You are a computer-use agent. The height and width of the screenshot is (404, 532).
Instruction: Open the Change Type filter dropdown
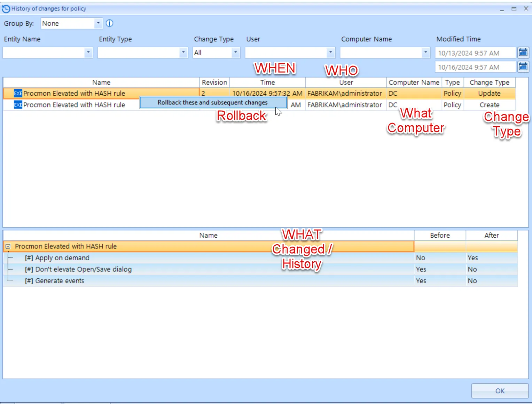click(235, 53)
